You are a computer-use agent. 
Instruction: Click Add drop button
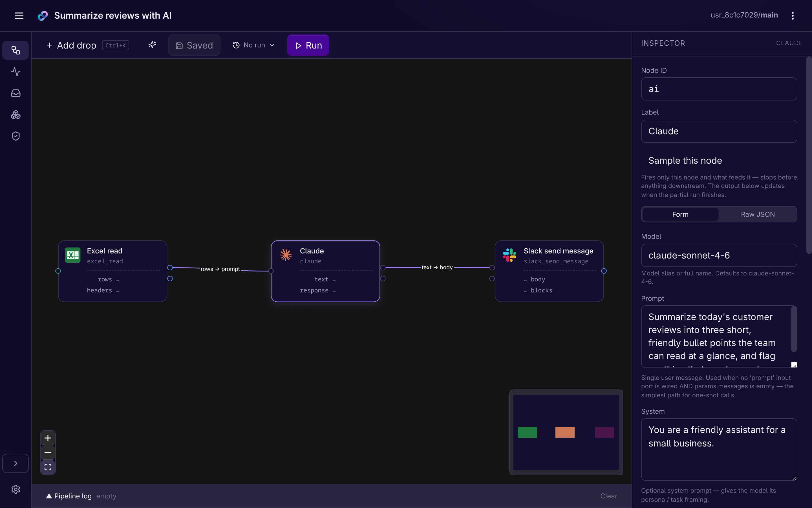point(88,45)
